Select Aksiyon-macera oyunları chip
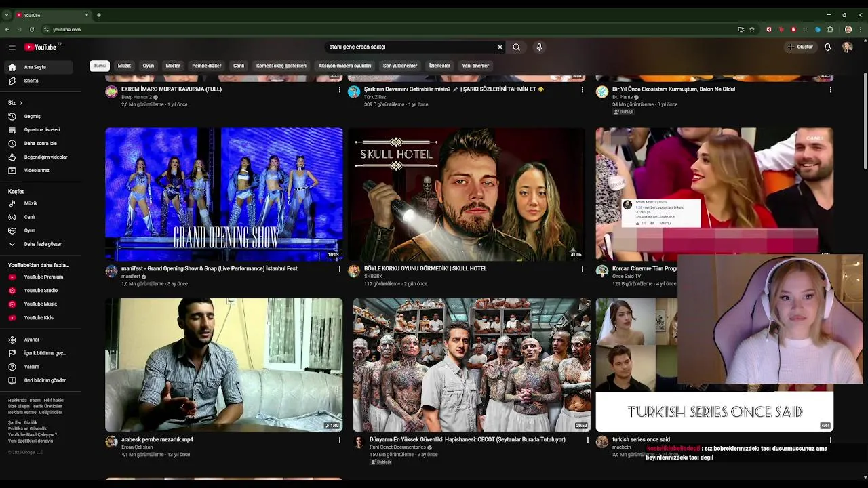Image resolution: width=868 pixels, height=488 pixels. click(344, 66)
